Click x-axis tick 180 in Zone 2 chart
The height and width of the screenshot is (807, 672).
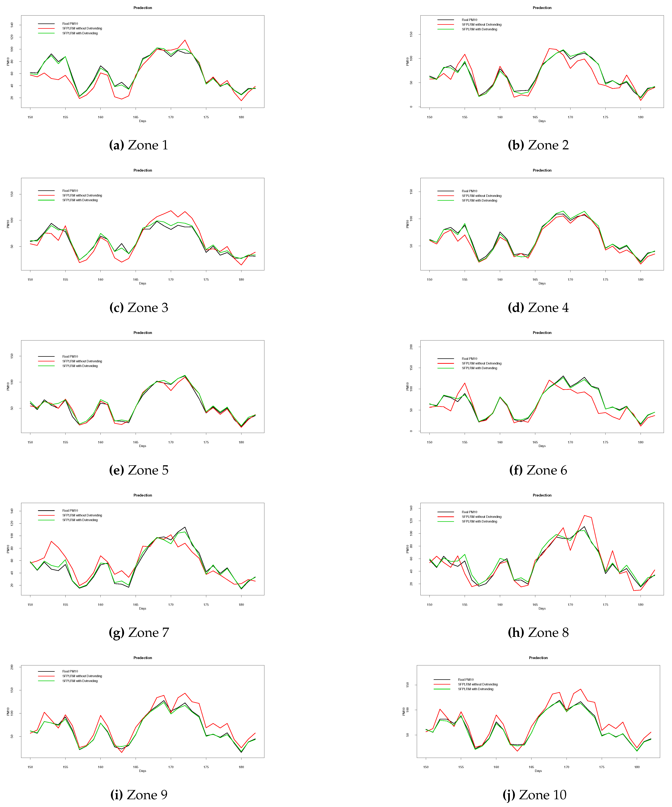pos(641,117)
